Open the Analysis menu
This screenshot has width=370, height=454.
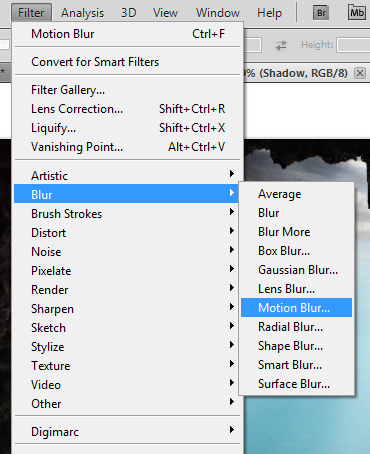click(x=83, y=13)
